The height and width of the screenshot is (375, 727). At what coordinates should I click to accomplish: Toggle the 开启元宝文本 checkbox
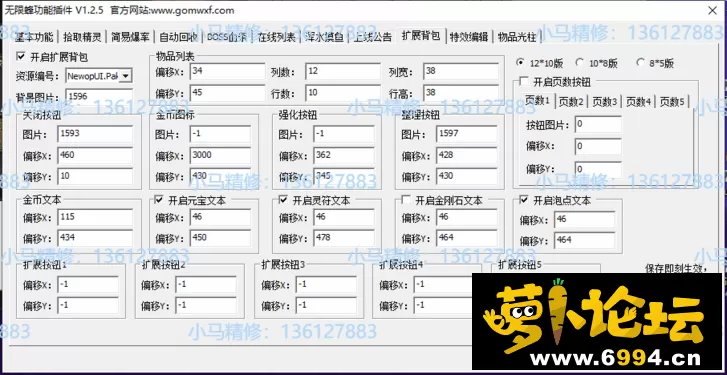[x=159, y=200]
